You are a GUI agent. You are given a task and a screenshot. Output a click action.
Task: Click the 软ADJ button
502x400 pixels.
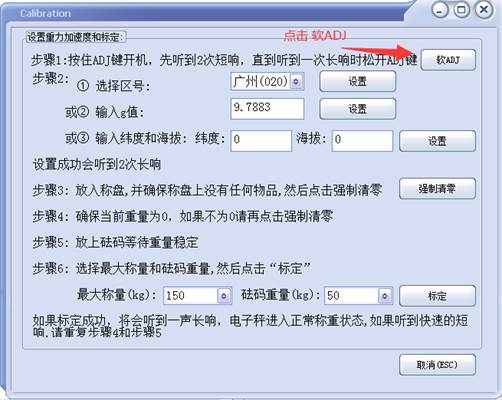(448, 60)
